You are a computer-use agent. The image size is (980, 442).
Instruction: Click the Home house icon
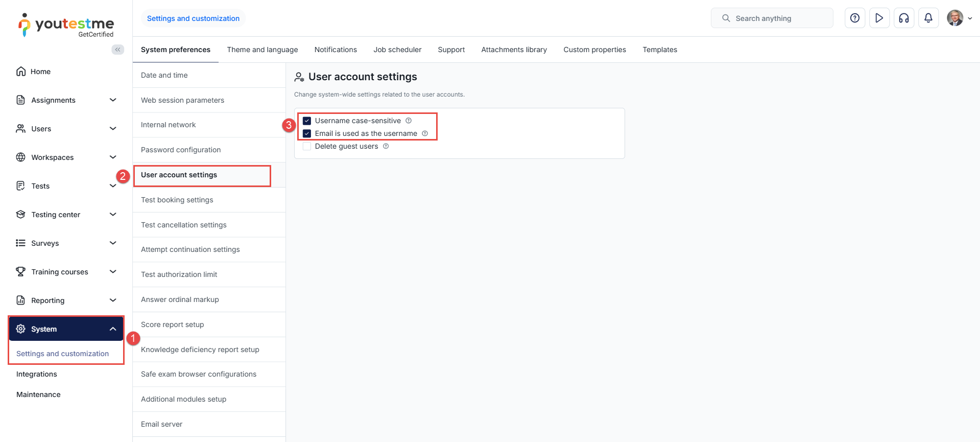[21, 72]
